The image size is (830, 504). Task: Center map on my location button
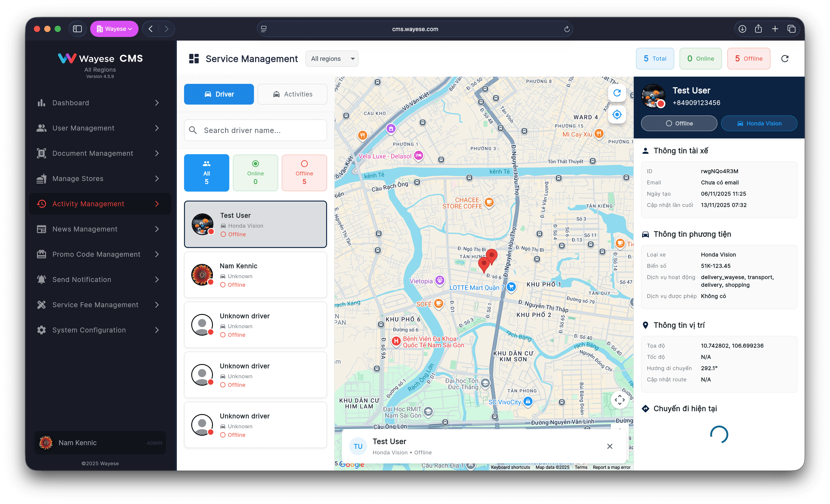pos(617,115)
